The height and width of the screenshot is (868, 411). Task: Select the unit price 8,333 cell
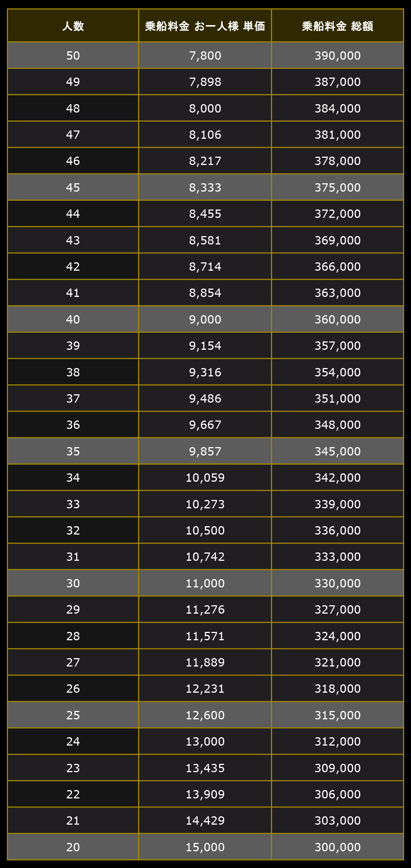(x=205, y=187)
